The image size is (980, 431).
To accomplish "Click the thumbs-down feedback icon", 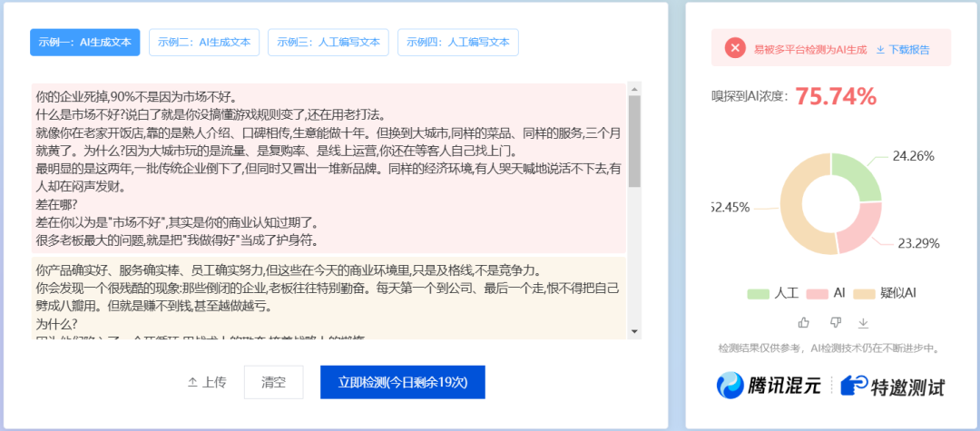I will pyautogui.click(x=835, y=323).
